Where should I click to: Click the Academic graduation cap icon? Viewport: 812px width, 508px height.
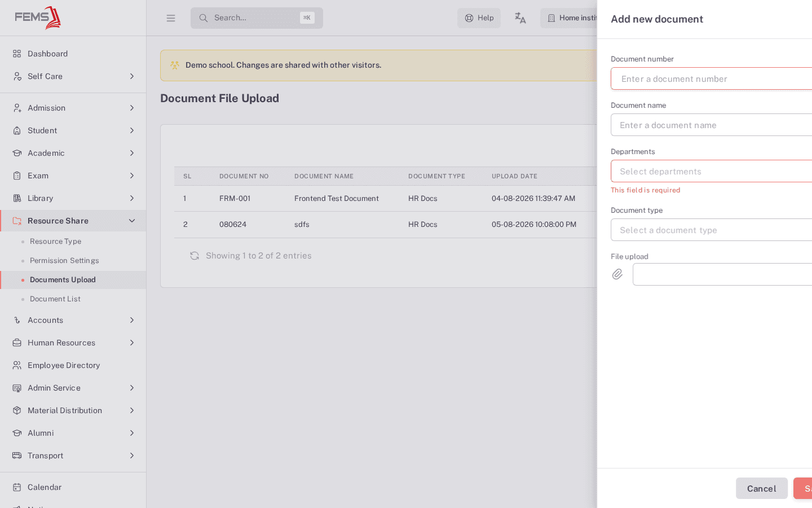[x=17, y=153]
